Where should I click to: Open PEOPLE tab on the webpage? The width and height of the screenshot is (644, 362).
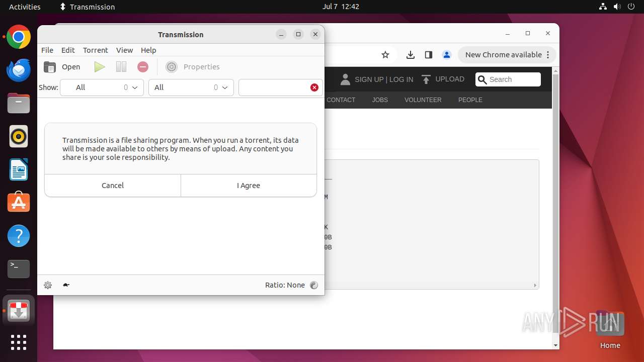click(470, 100)
